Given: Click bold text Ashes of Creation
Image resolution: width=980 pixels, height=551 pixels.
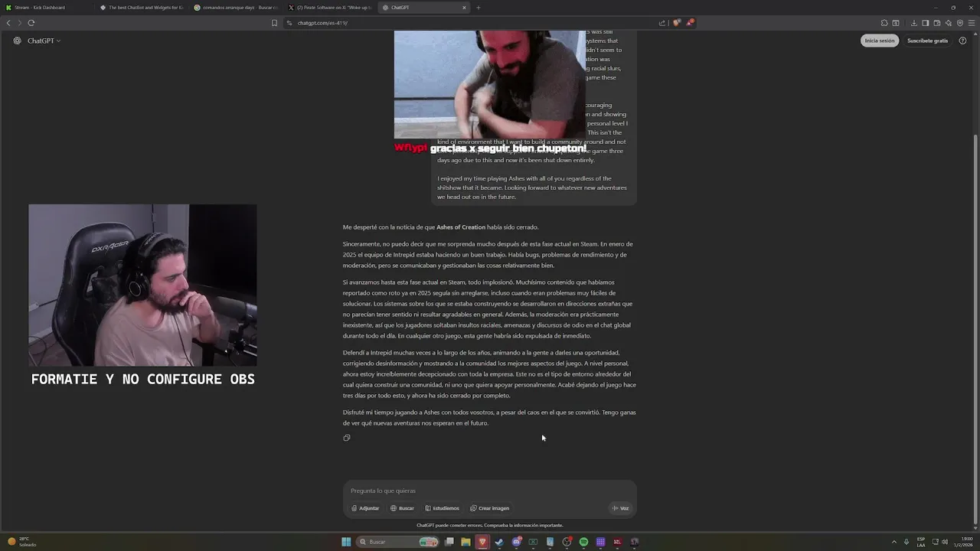Looking at the screenshot, I should point(461,227).
